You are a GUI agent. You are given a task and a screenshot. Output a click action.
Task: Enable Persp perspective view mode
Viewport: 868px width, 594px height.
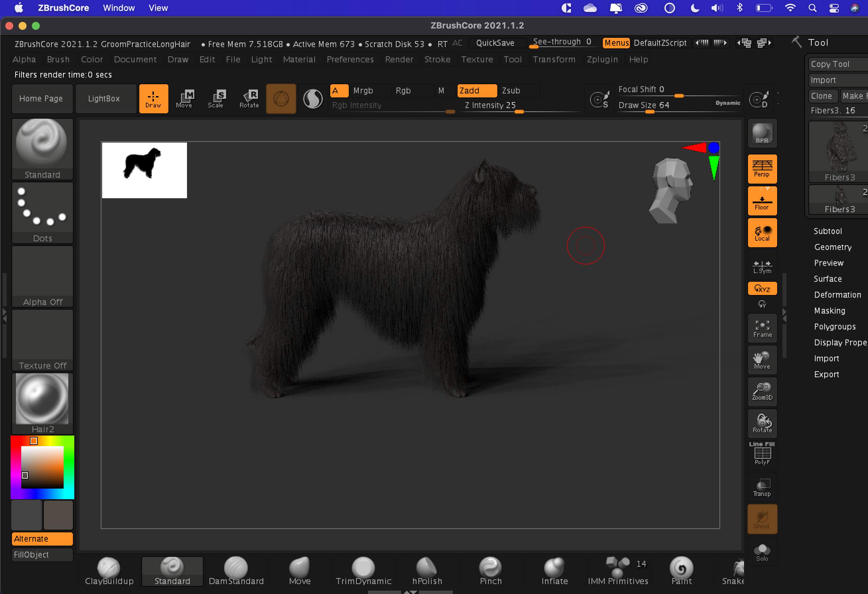762,169
